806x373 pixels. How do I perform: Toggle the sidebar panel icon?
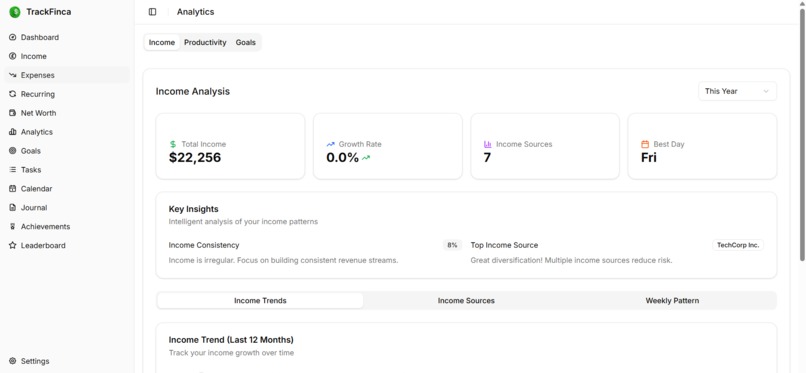click(152, 12)
